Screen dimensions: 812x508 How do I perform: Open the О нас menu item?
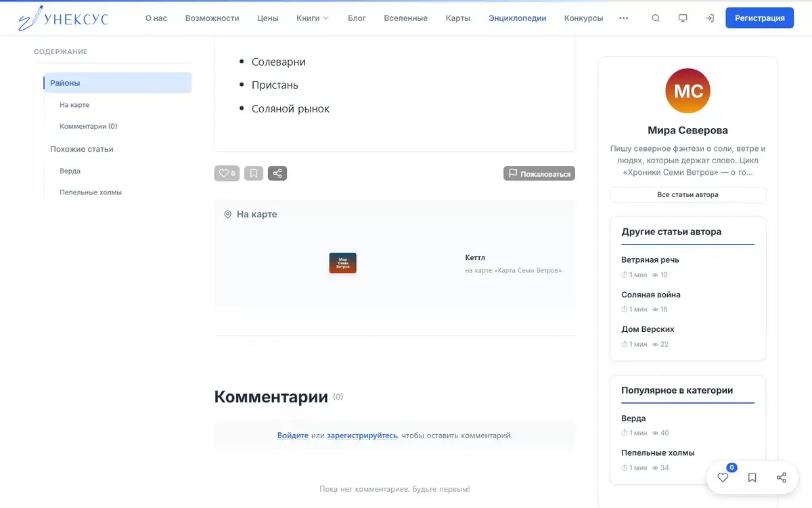tap(156, 18)
